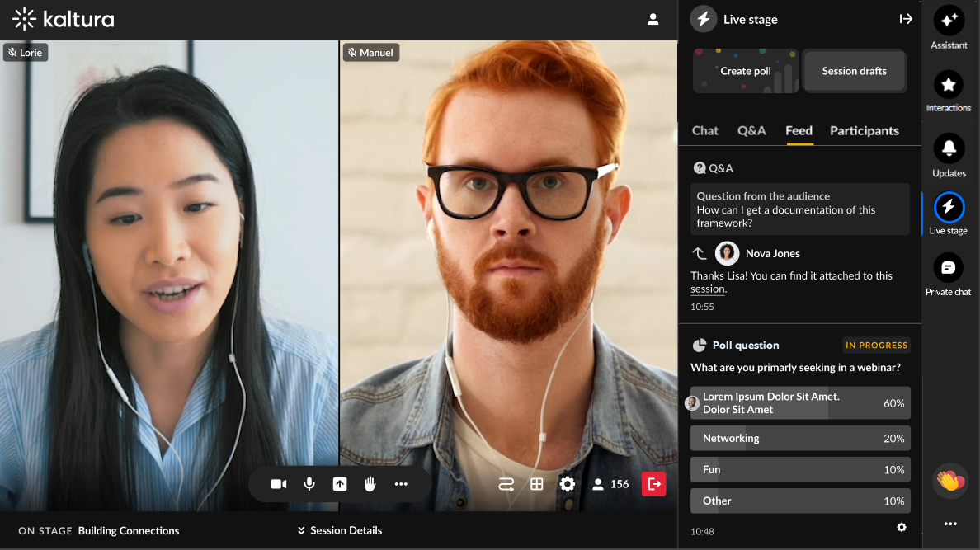This screenshot has height=550, width=980.
Task: Click the Kaltura logo
Action: [x=64, y=19]
